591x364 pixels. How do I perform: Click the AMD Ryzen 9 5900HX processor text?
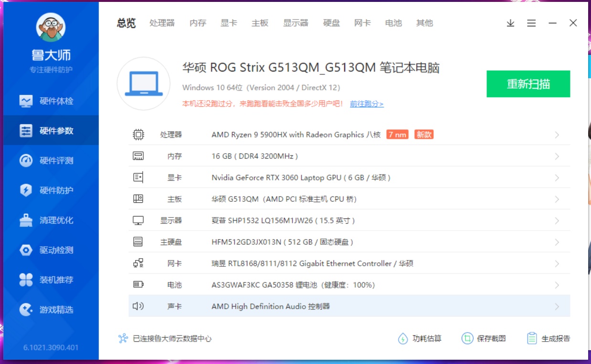(x=296, y=135)
